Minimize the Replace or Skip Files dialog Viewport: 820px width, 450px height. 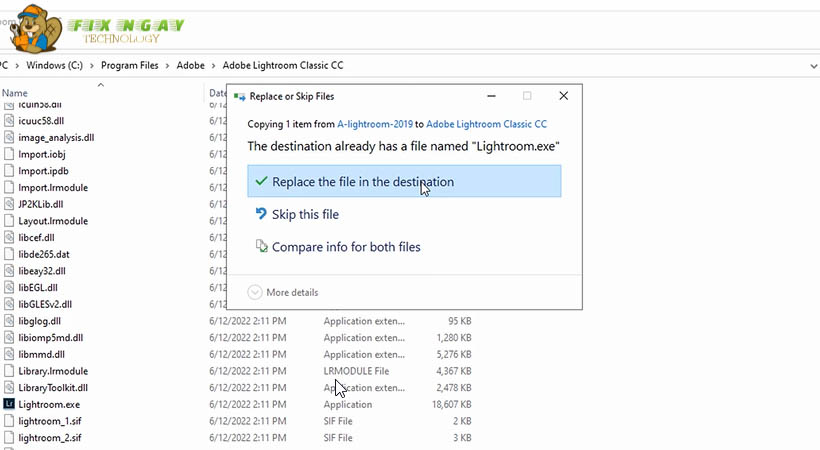click(x=491, y=96)
